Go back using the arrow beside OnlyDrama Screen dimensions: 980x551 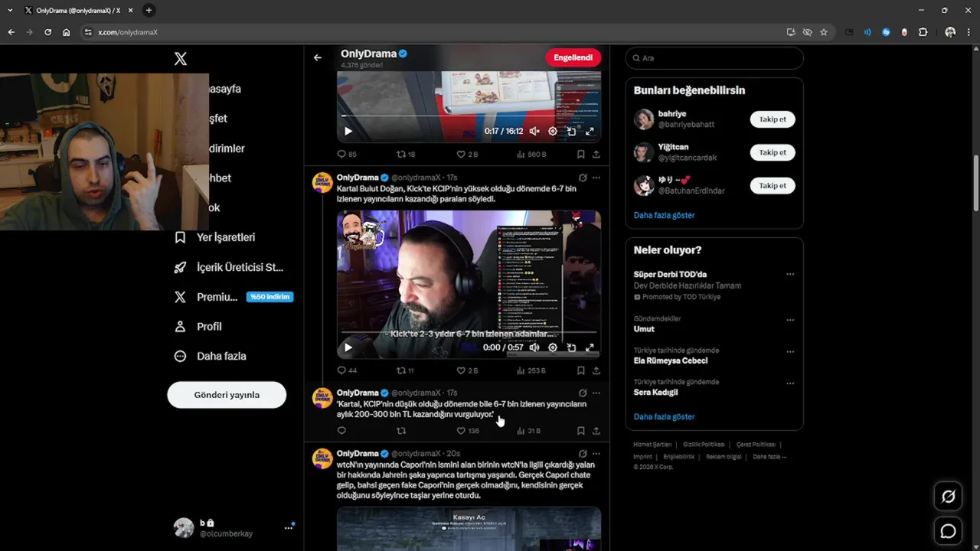(x=318, y=57)
